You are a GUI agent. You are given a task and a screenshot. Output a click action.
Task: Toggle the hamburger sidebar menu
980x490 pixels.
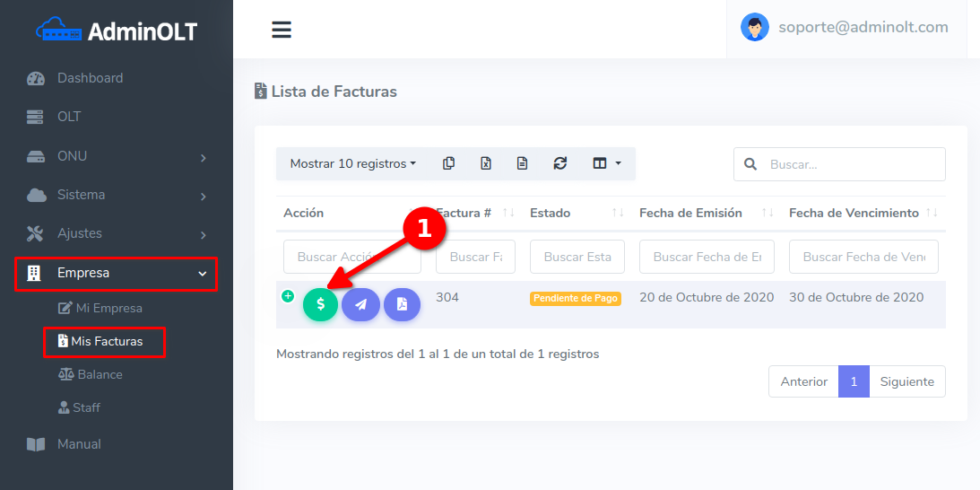click(282, 30)
